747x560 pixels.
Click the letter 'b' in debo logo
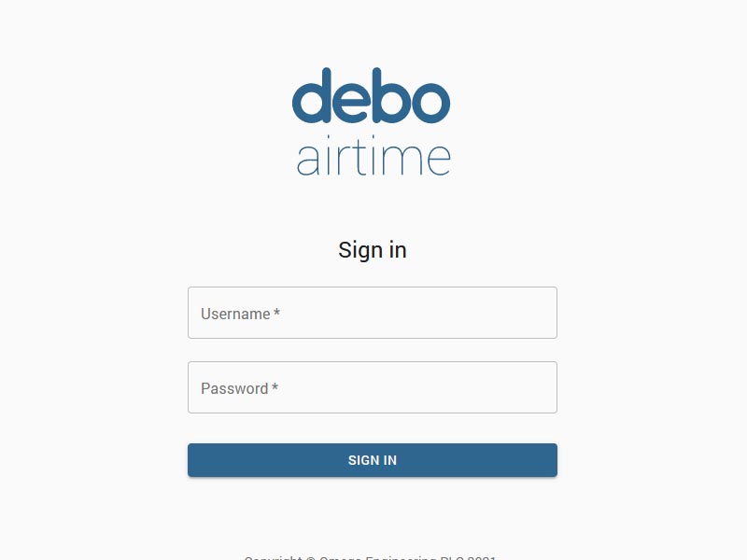(391, 98)
